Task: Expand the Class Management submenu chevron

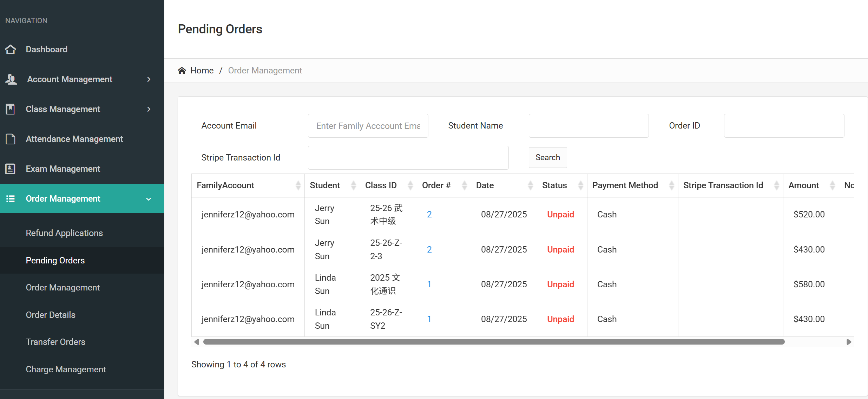Action: click(149, 109)
